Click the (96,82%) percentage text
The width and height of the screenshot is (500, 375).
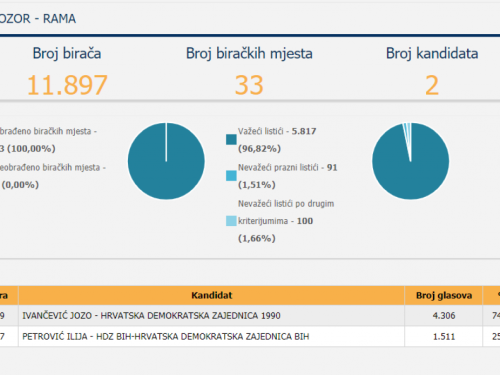(x=259, y=149)
